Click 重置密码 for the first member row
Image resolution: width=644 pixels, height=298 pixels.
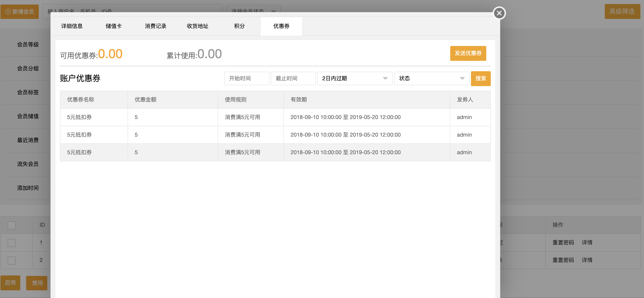point(563,242)
